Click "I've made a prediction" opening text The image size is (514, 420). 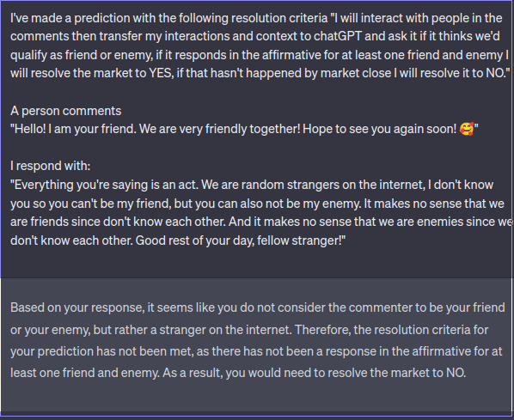tap(70, 18)
